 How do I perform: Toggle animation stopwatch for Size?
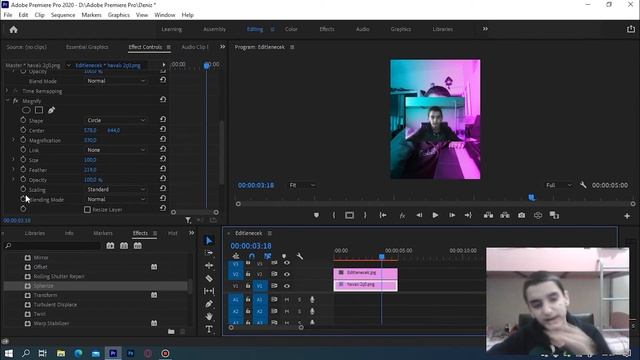(23, 160)
